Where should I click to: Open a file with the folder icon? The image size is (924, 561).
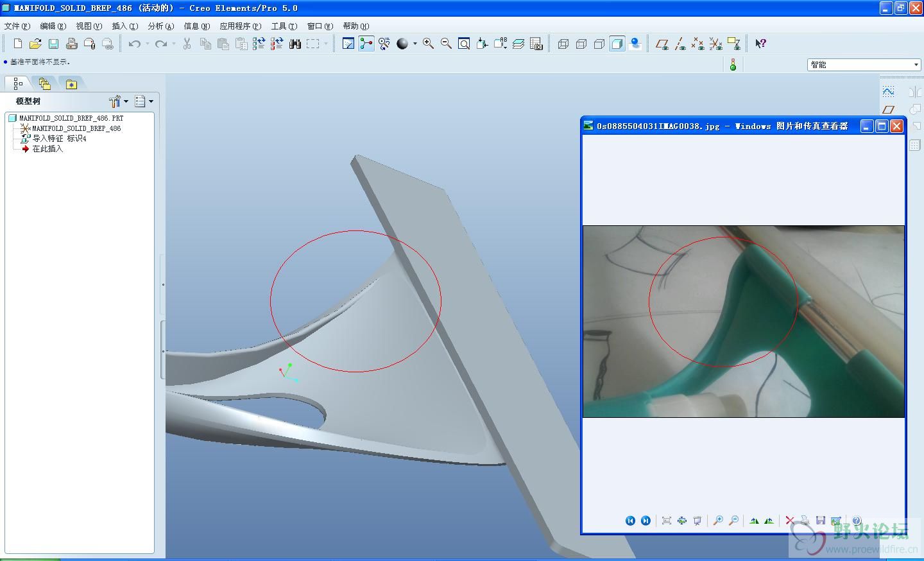click(35, 44)
